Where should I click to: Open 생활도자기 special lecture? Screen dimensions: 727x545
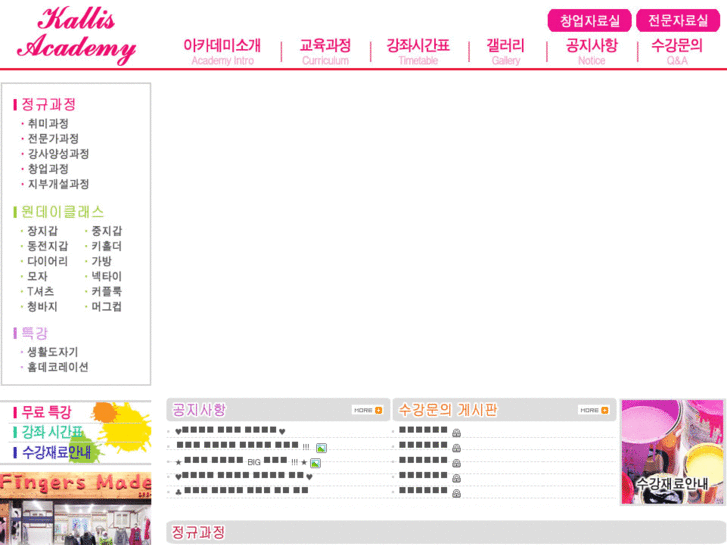pos(52,352)
